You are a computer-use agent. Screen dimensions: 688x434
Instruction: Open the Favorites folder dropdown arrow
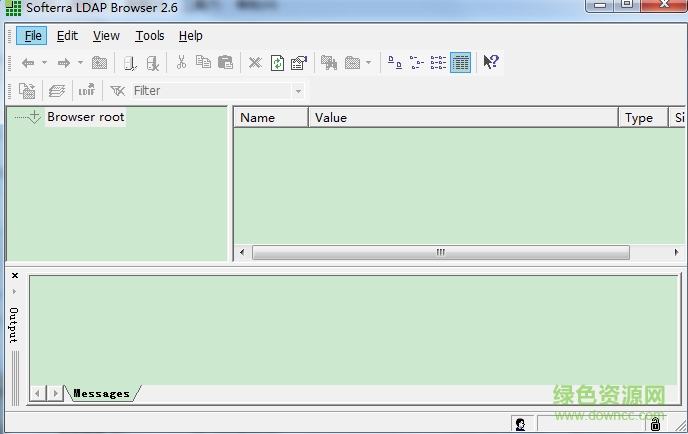coord(369,63)
